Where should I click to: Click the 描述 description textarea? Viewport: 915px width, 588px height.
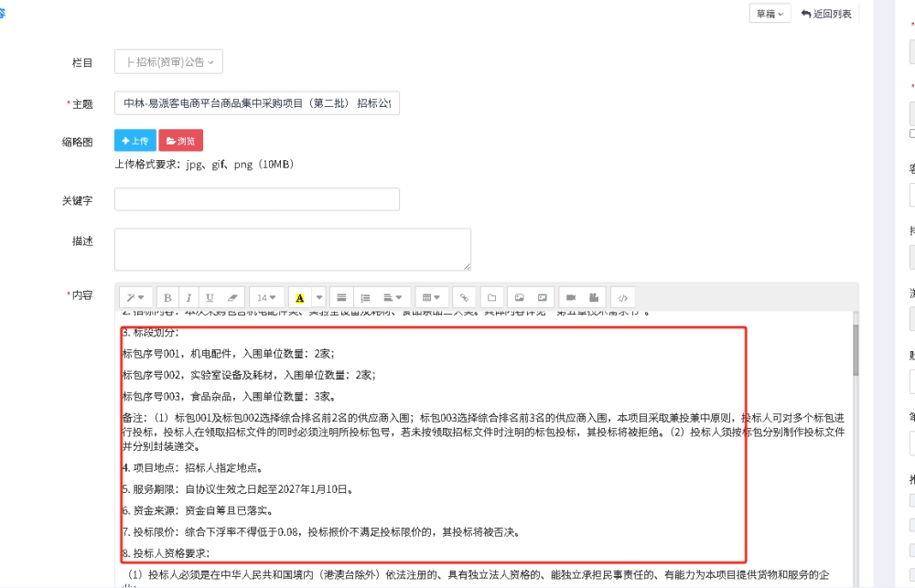click(293, 250)
